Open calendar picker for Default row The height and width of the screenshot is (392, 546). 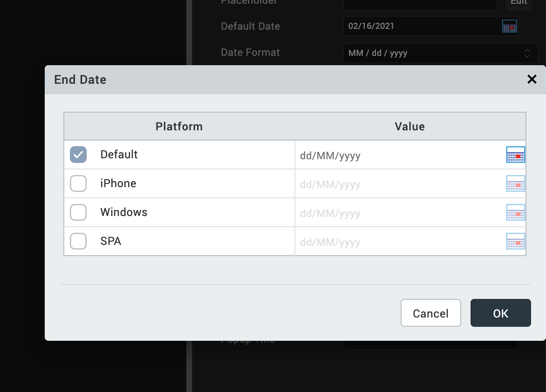(515, 155)
